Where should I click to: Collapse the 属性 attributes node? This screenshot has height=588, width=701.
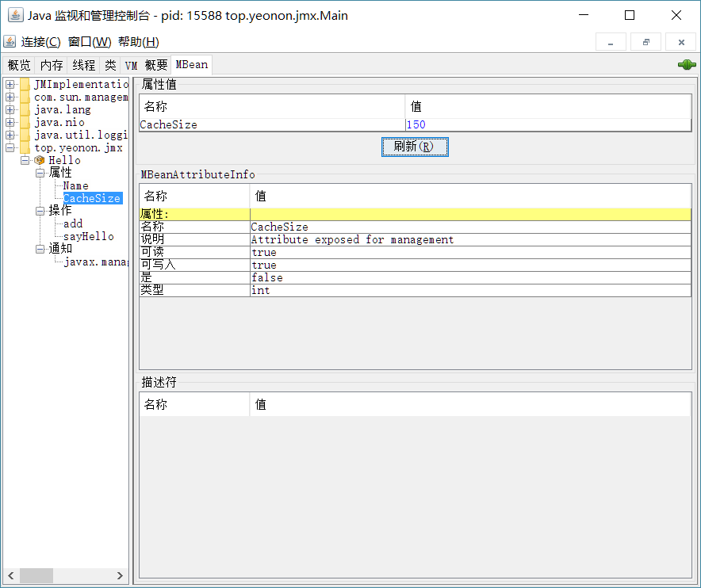point(40,173)
